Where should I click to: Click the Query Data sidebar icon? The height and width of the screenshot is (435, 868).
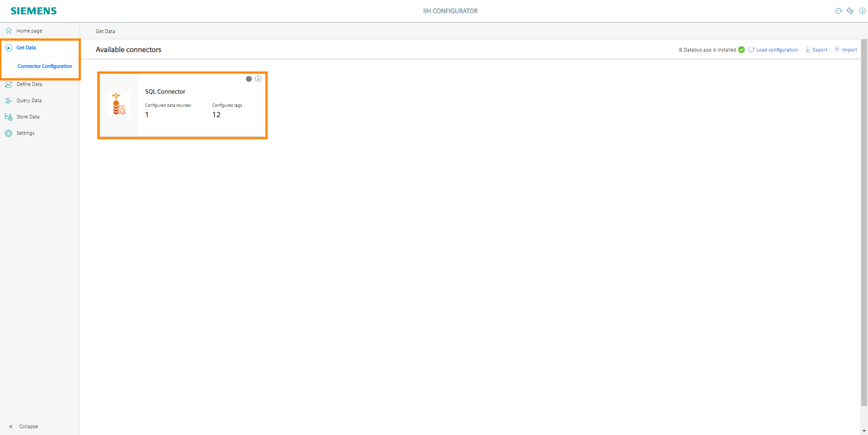(x=9, y=101)
